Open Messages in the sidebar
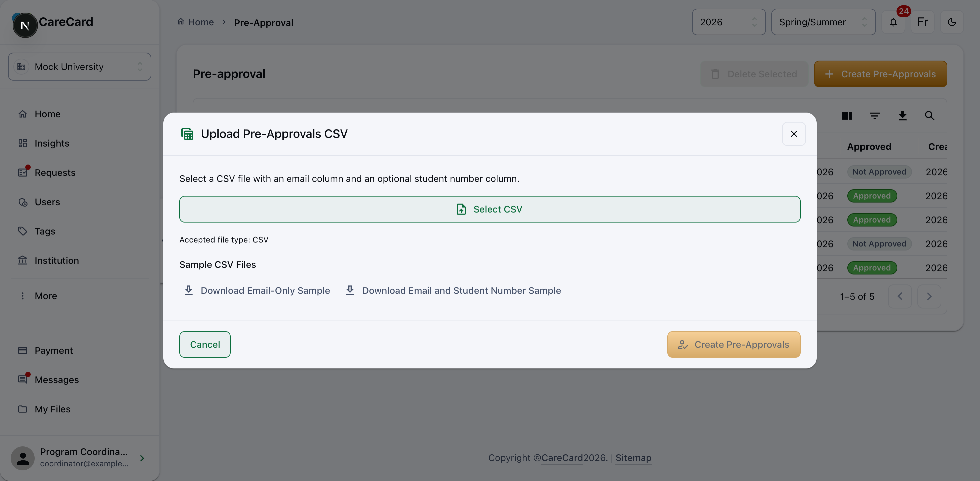This screenshot has height=481, width=980. pos(80,380)
